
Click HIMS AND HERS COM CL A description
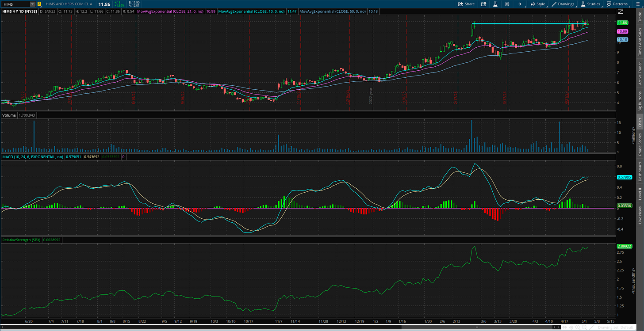[70, 4]
